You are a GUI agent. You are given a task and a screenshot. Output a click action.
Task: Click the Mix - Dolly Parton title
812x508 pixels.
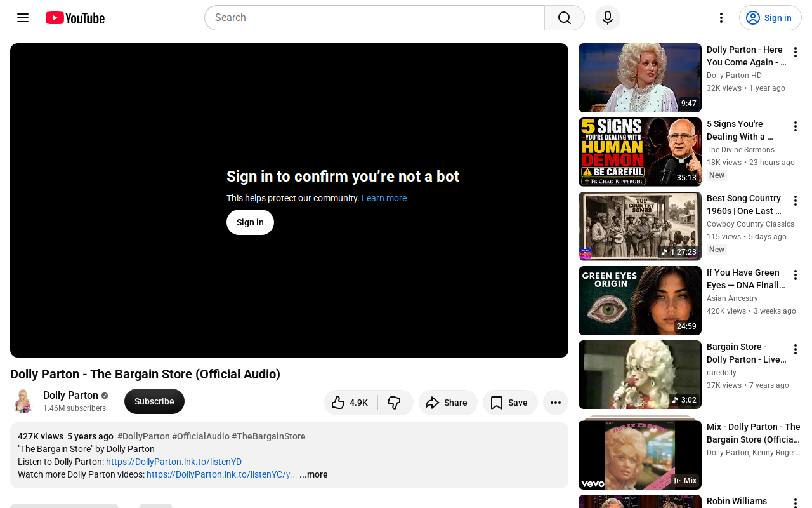[x=754, y=433]
